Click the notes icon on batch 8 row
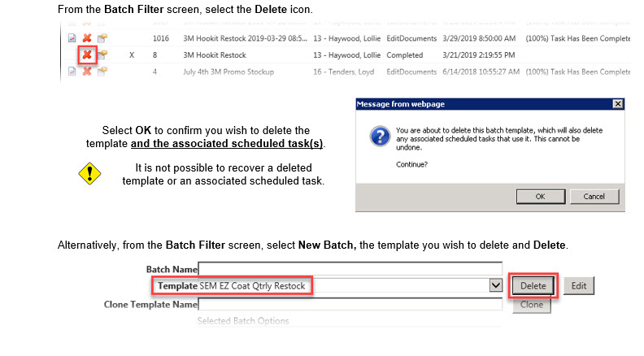The width and height of the screenshot is (644, 356). (102, 55)
